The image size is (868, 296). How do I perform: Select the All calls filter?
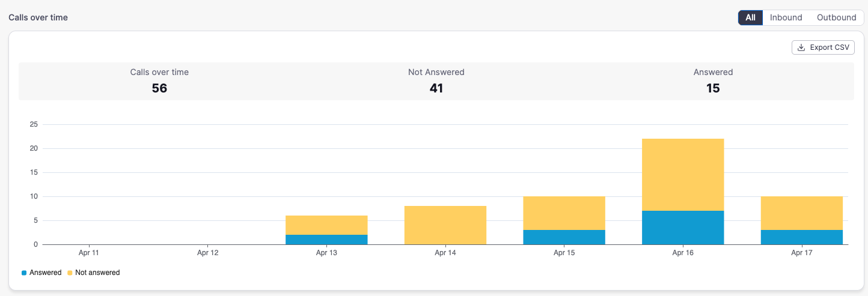pos(750,17)
